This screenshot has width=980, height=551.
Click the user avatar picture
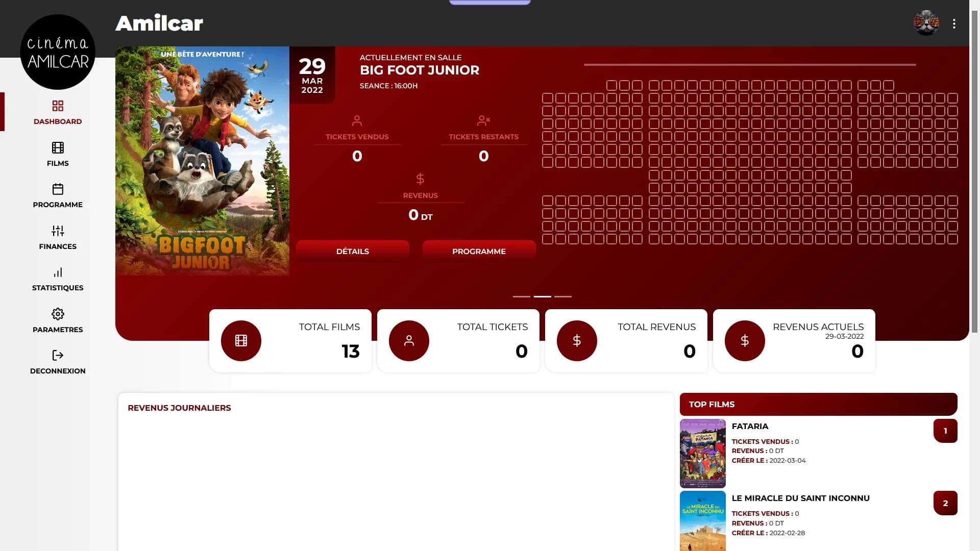[926, 23]
